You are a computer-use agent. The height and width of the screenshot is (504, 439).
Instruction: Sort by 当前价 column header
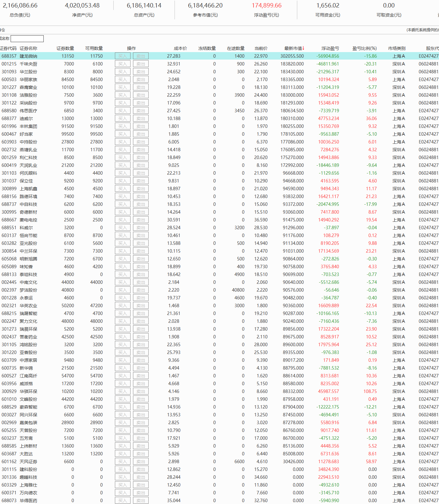(261, 48)
